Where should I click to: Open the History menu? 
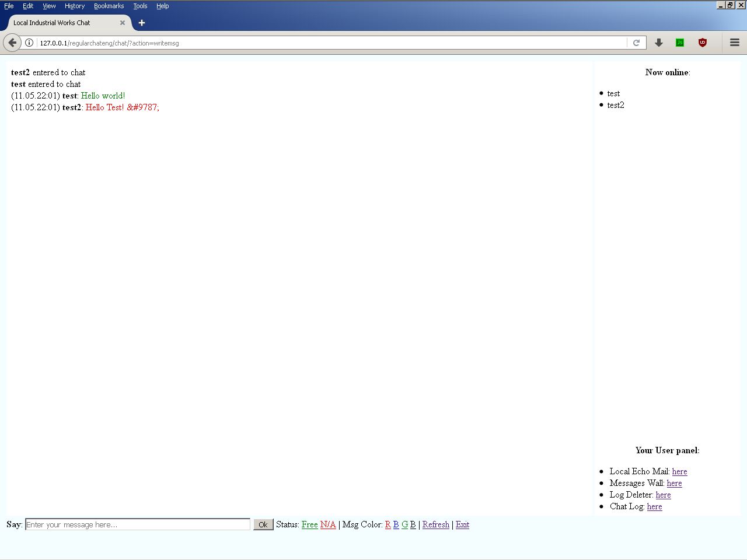click(x=75, y=6)
